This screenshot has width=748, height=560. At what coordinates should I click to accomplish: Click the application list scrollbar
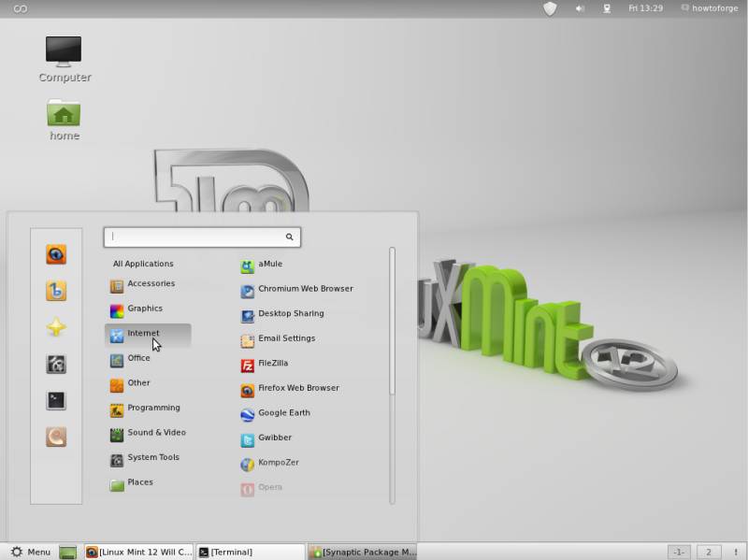pyautogui.click(x=392, y=321)
